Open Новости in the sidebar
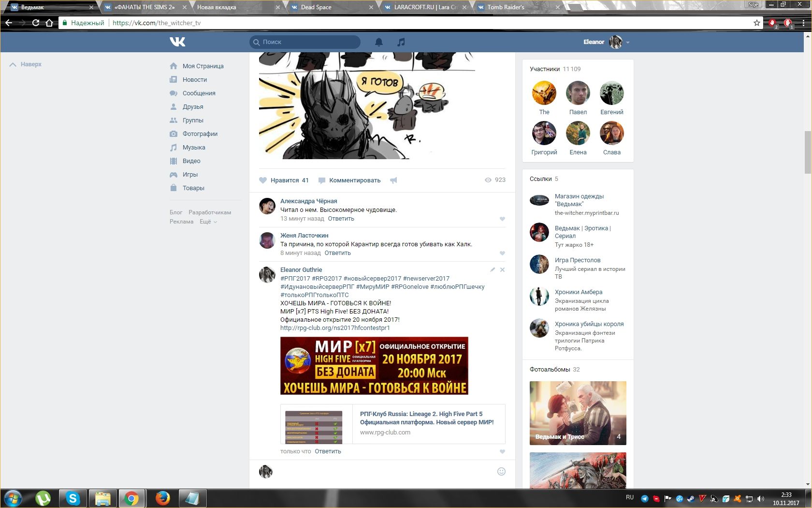This screenshot has width=812, height=508. coord(194,80)
